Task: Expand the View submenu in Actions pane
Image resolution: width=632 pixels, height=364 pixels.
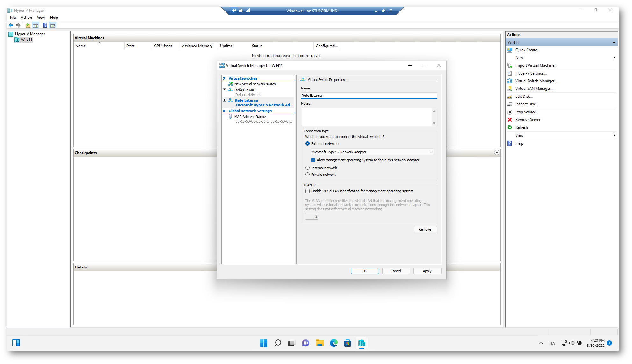Action: coord(614,135)
